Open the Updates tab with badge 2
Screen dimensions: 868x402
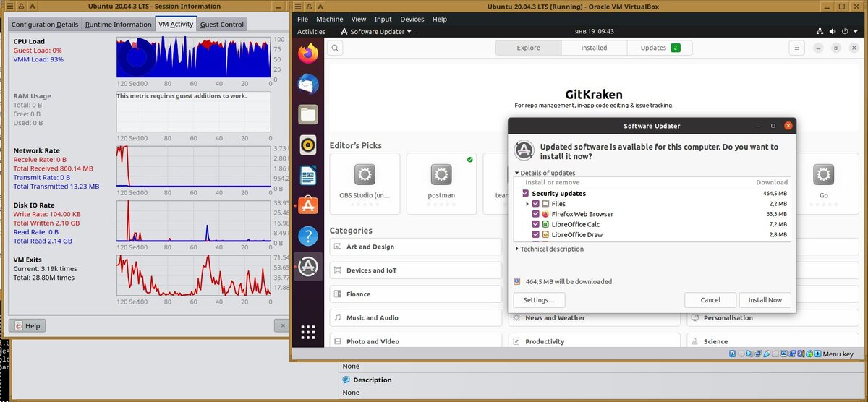pos(660,48)
